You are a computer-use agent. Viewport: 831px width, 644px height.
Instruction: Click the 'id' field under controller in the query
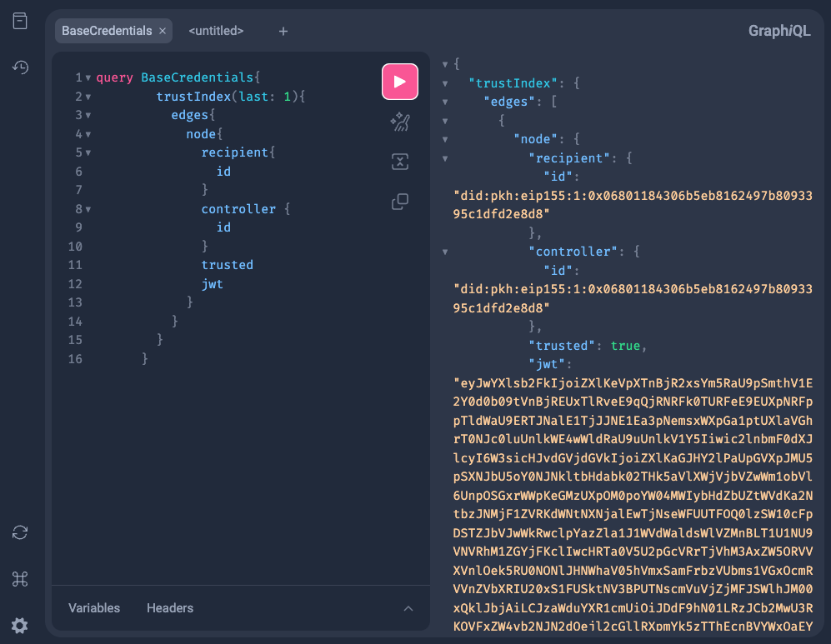[223, 227]
